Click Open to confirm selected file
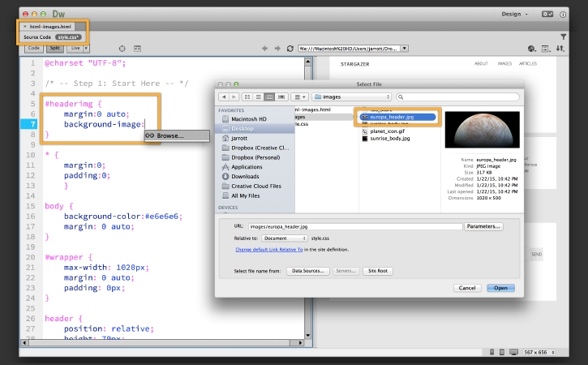The height and width of the screenshot is (365, 588). [500, 288]
